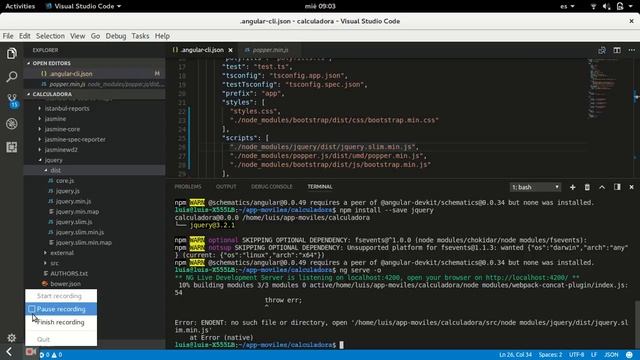Switch to the Problems panel tab

[x=188, y=187]
